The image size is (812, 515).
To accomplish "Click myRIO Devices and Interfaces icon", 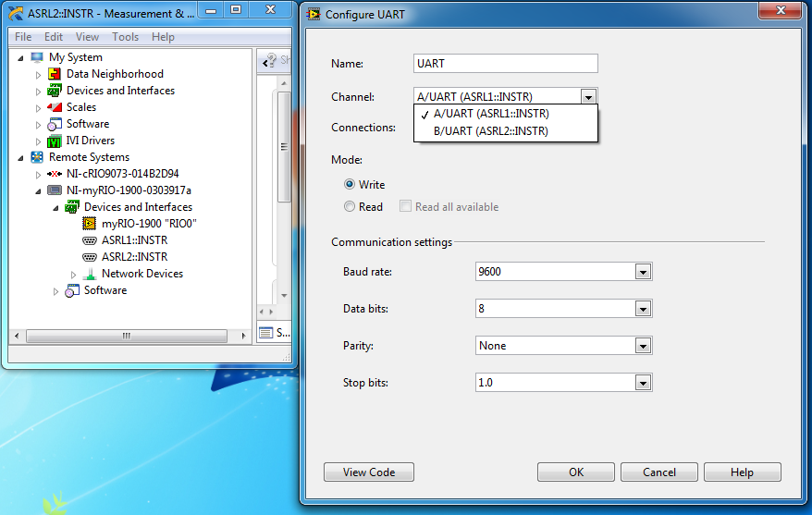I will point(72,207).
